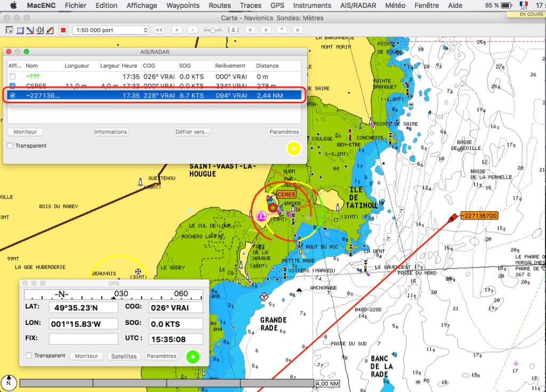Uncheck display box for CERES target
Viewport: 546px width, 392px height.
click(x=12, y=86)
